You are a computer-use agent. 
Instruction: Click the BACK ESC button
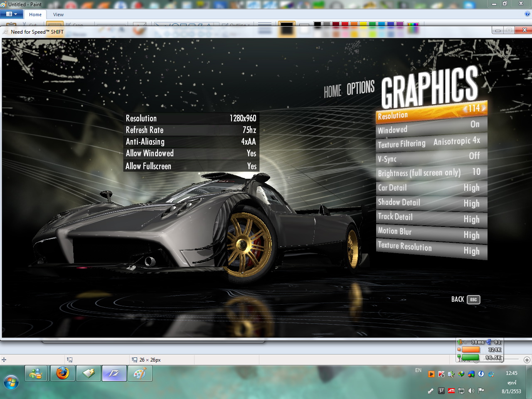coord(465,299)
